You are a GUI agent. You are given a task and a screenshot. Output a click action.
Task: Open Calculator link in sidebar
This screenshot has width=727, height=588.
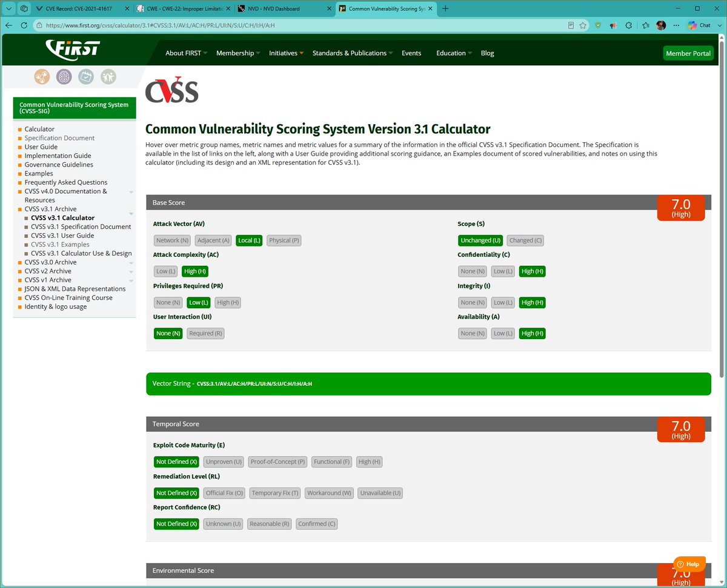39,129
